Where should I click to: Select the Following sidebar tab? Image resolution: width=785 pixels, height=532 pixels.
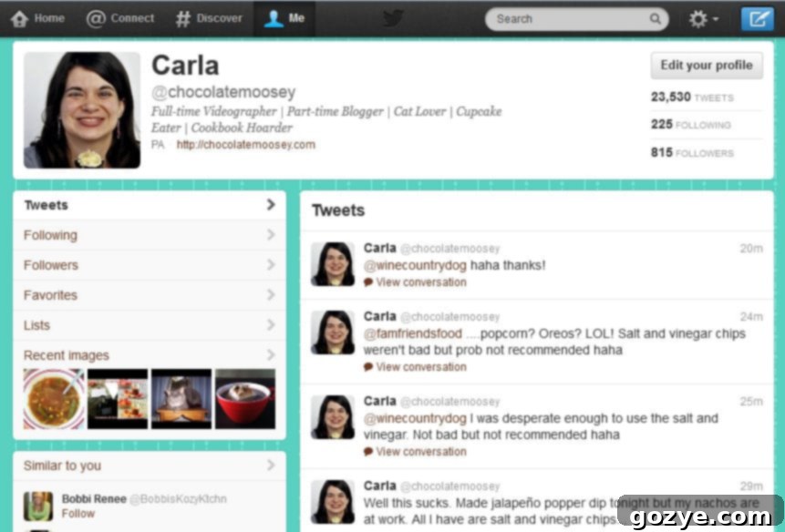click(150, 235)
